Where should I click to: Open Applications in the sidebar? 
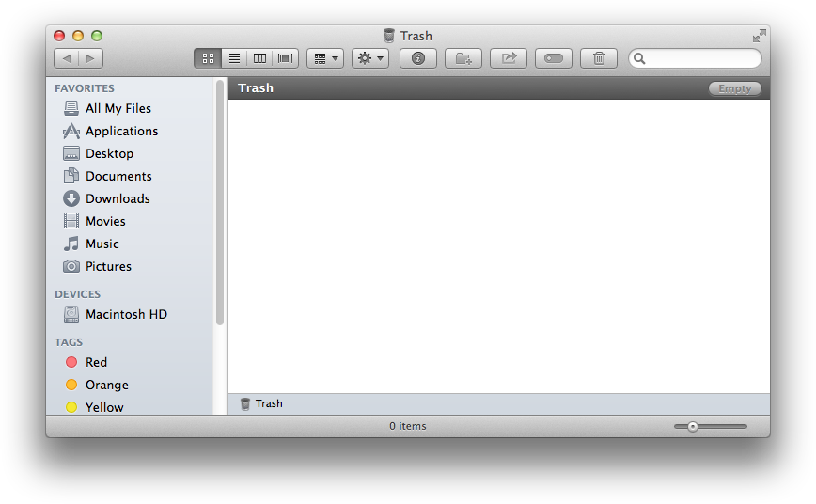pyautogui.click(x=121, y=131)
